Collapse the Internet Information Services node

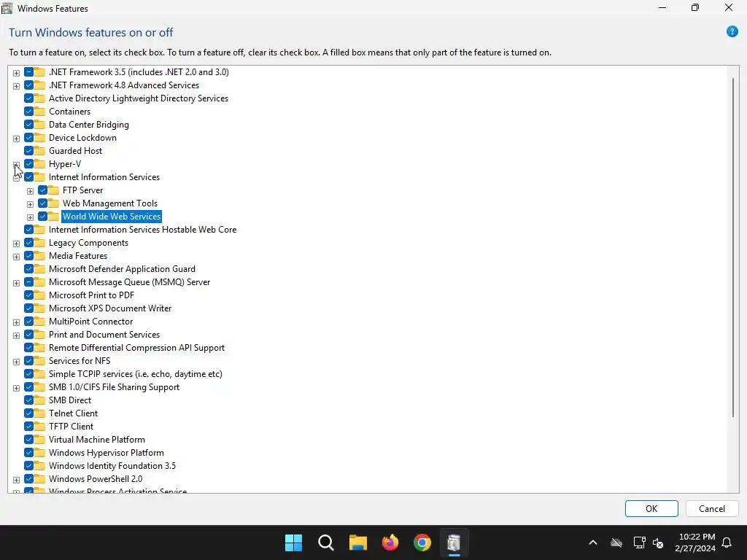16,178
